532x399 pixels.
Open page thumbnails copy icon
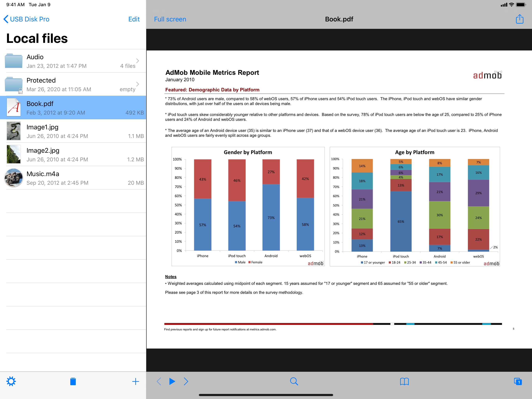click(518, 381)
